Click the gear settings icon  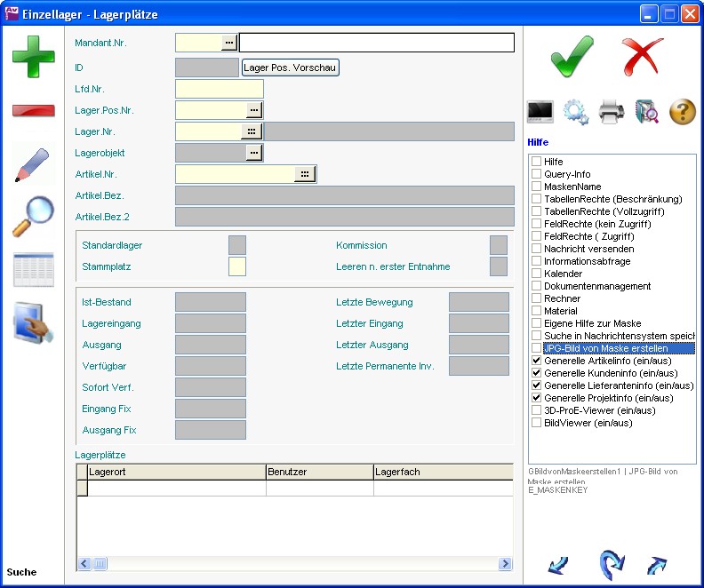(x=576, y=112)
